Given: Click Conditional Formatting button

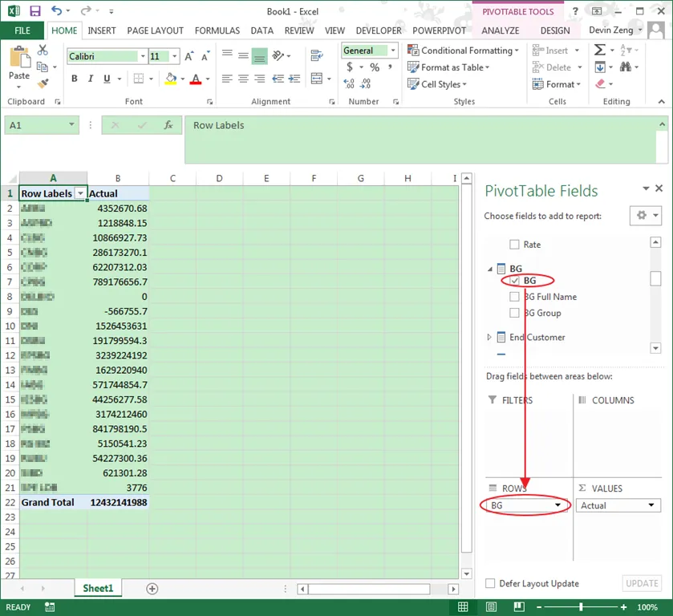Looking at the screenshot, I should coord(463,51).
